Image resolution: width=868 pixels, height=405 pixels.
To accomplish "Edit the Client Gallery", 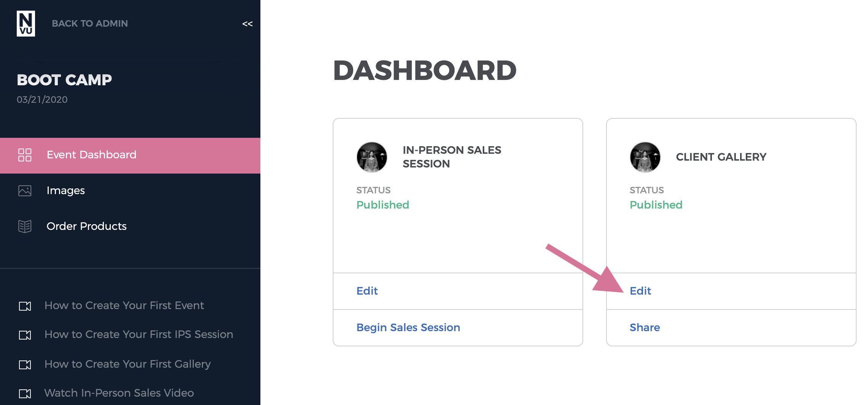I will tap(640, 291).
